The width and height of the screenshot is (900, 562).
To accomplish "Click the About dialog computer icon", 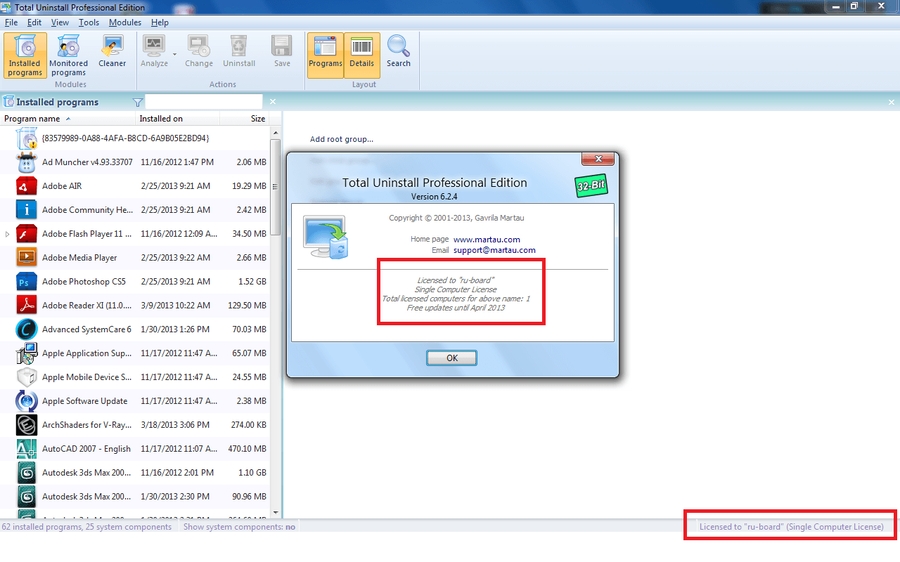I will tap(325, 237).
